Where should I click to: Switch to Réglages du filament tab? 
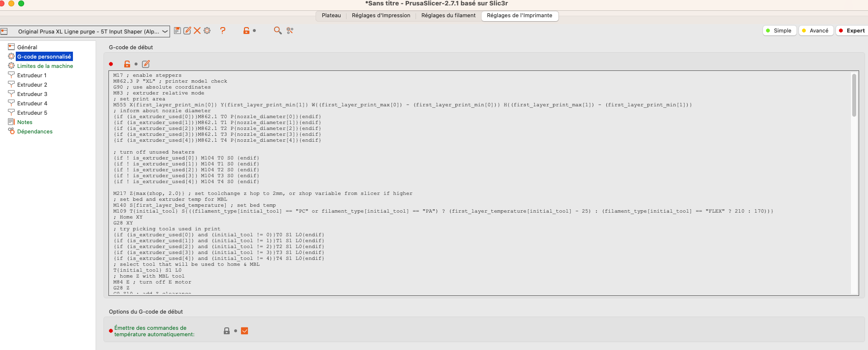click(x=448, y=15)
